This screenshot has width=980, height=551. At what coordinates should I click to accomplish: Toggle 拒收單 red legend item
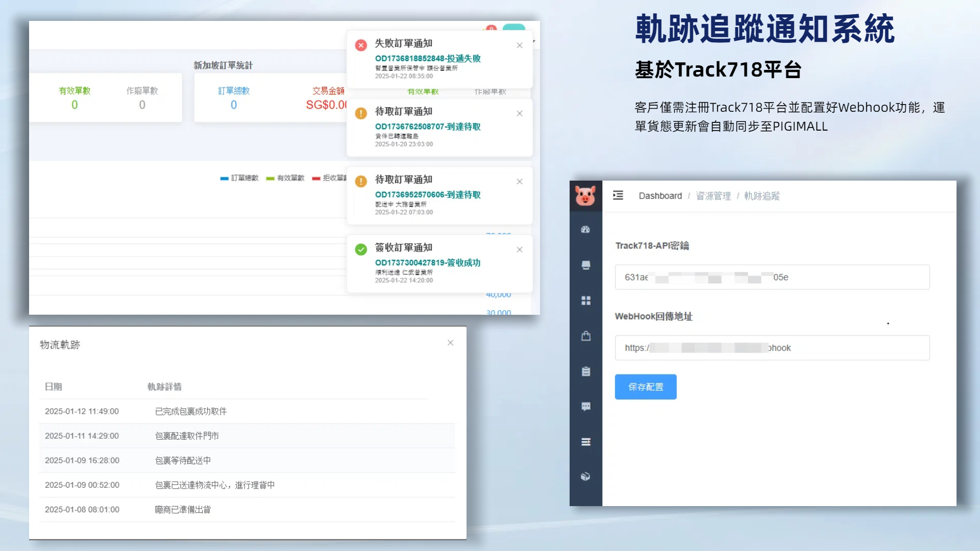click(x=329, y=178)
